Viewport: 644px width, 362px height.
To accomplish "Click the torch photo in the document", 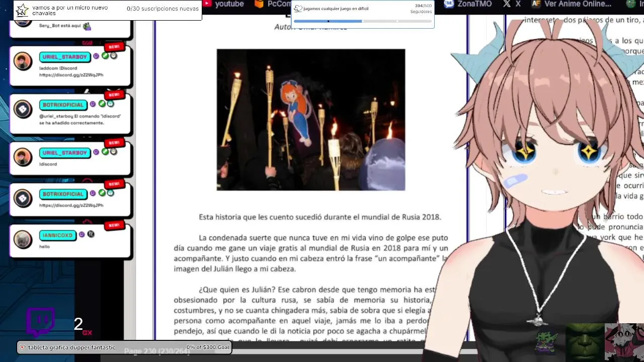I will [x=311, y=120].
